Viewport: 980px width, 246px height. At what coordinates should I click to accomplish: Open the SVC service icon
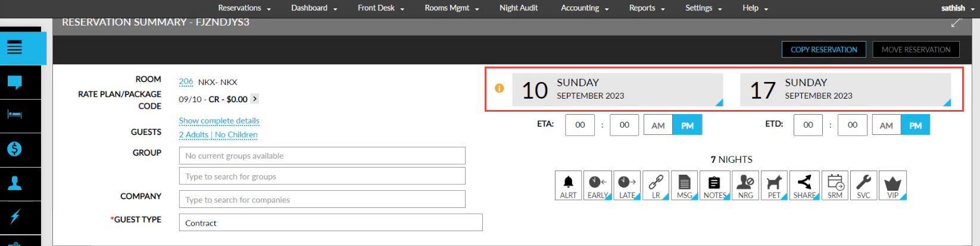pyautogui.click(x=863, y=186)
